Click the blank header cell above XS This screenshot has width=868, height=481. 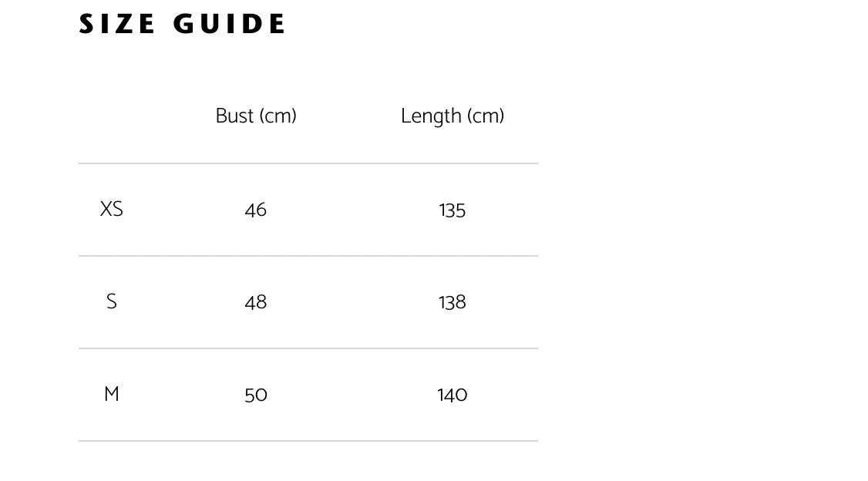(112, 116)
